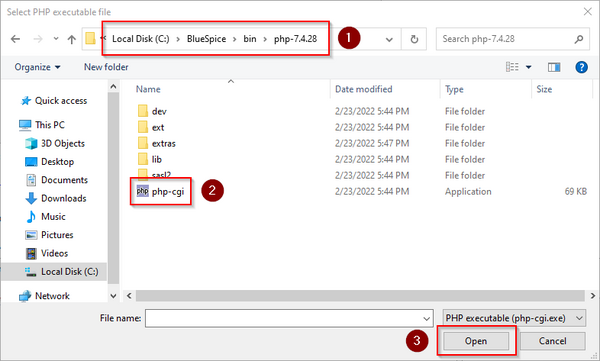
Task: Select the php-cgi application file
Action: (160, 191)
